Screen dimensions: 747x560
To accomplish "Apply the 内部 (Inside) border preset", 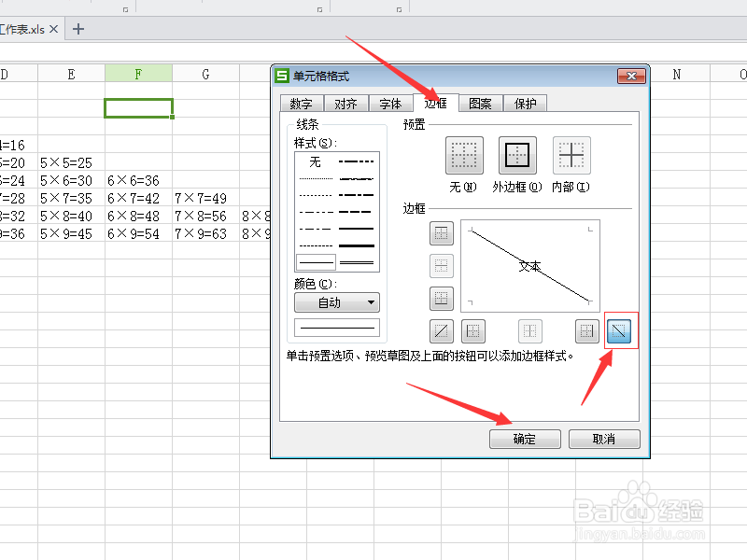I will (x=571, y=154).
